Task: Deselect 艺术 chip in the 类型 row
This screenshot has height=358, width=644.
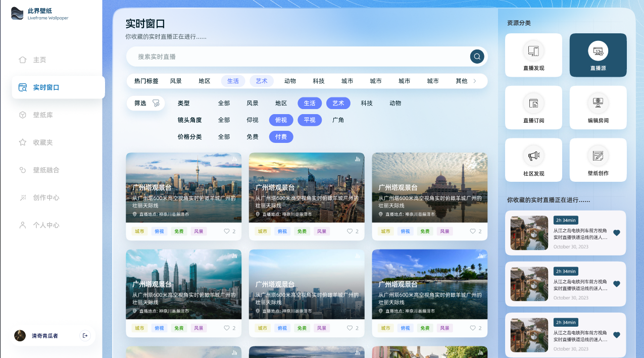Action: [x=338, y=103]
